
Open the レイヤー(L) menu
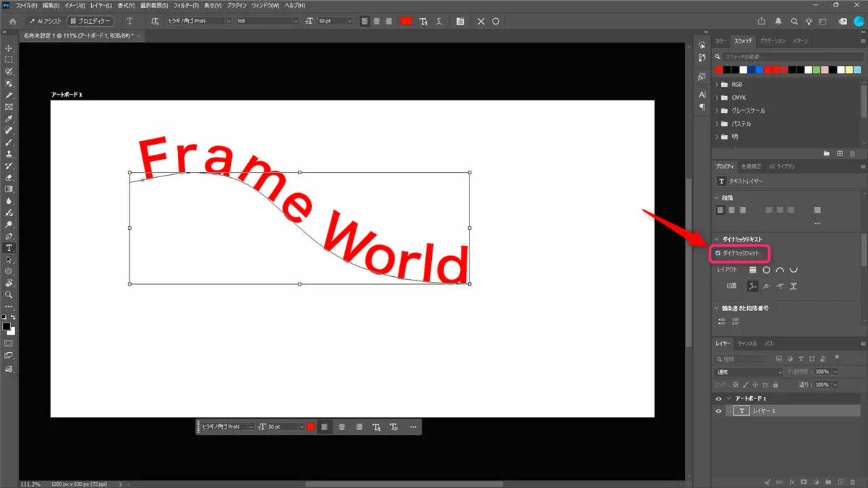pos(101,5)
